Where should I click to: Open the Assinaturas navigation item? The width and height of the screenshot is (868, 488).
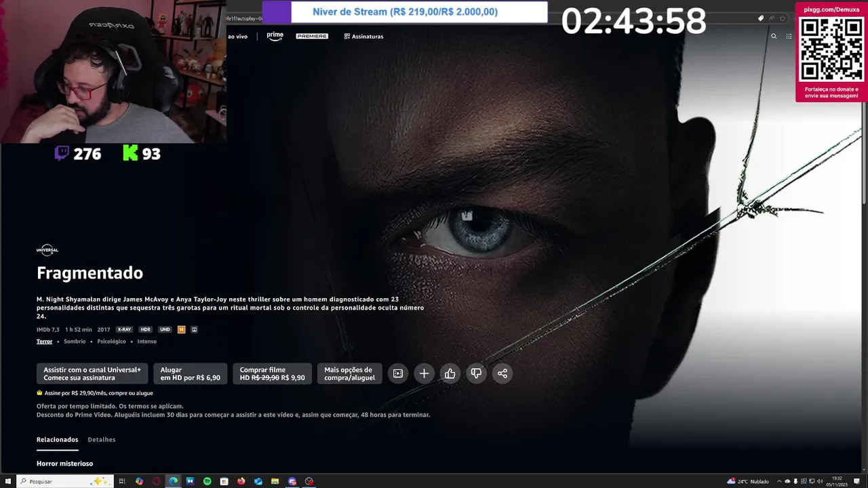tap(363, 37)
